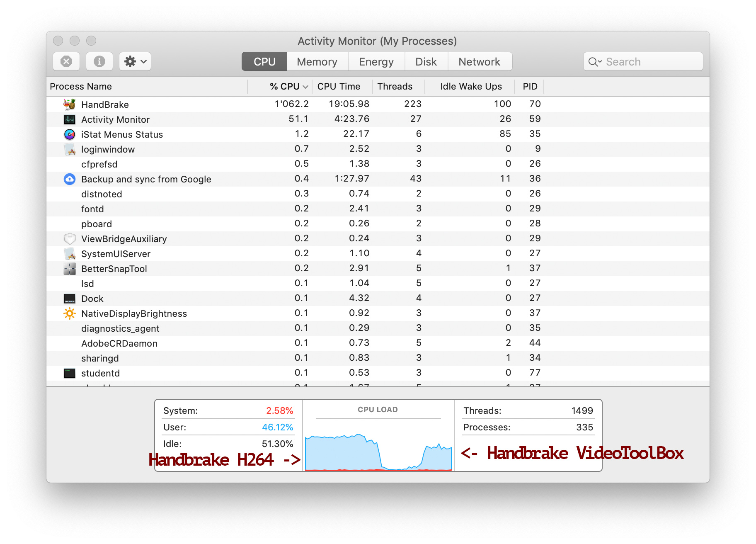The height and width of the screenshot is (544, 756).
Task: Select the diagnostics_agent process row
Action: tap(378, 328)
